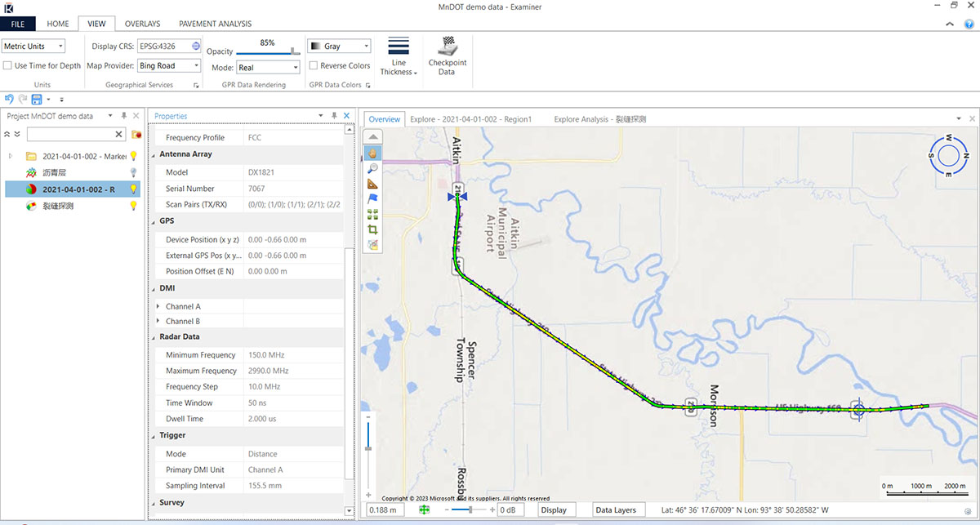
Task: Click the record folder icon beside search box
Action: coord(137,134)
